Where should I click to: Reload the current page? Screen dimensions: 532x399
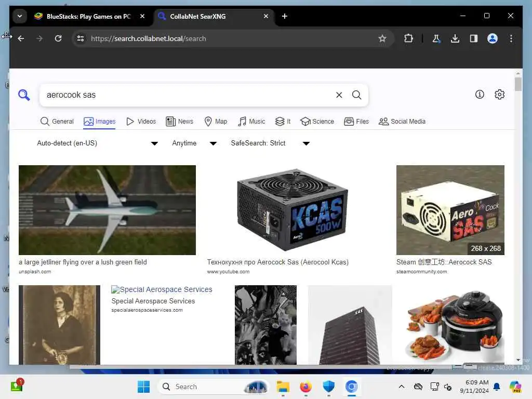58,38
